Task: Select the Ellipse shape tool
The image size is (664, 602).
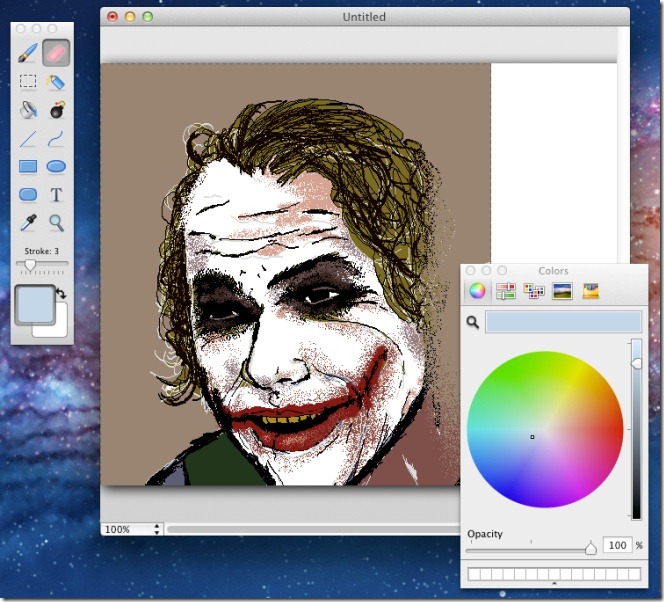Action: [x=56, y=166]
